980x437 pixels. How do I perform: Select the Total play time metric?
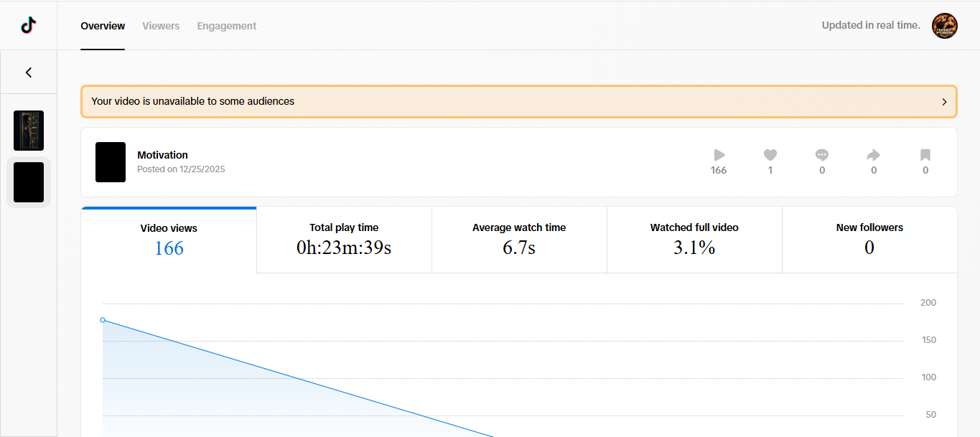(x=344, y=240)
